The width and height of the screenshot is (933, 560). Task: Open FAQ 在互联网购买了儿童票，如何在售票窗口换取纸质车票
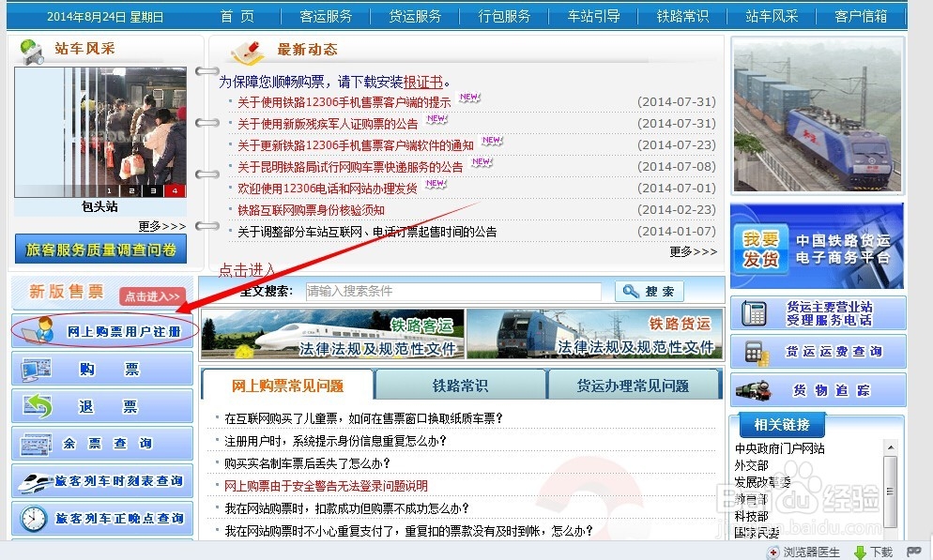[x=363, y=418]
